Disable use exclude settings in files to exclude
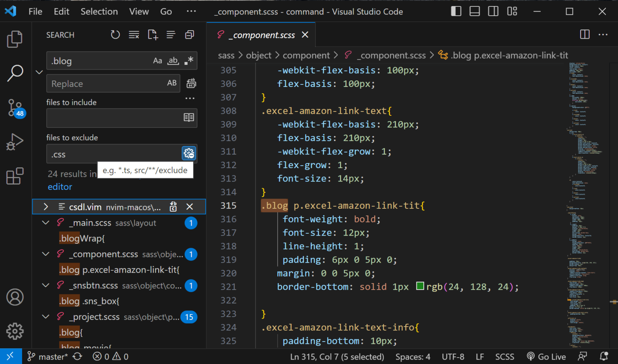 189,153
